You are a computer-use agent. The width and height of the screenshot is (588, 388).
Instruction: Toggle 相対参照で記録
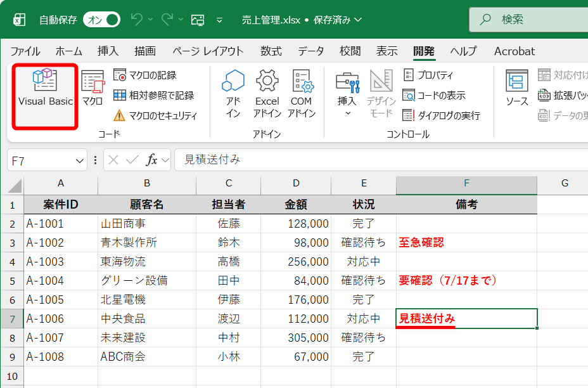coord(154,95)
